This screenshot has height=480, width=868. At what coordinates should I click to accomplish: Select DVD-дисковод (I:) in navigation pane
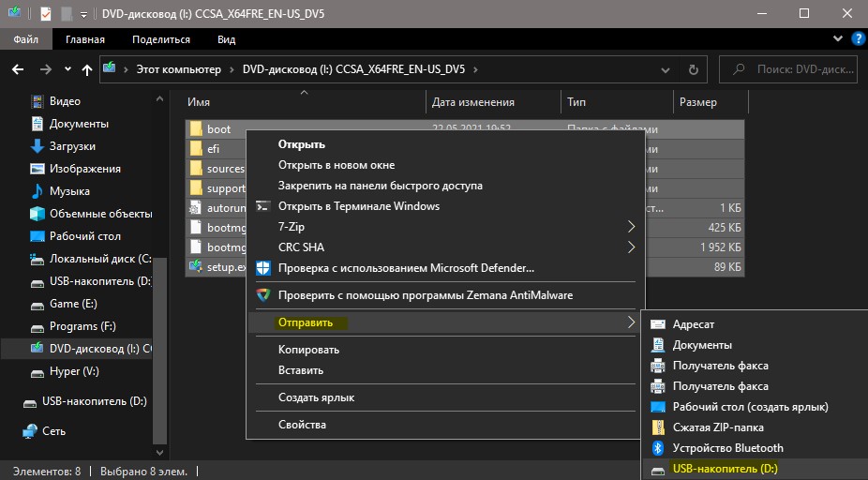click(77, 349)
